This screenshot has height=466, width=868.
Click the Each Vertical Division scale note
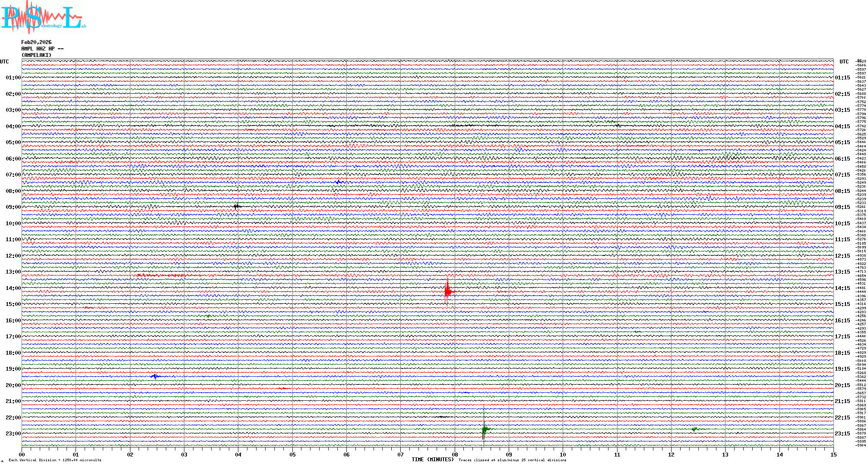(x=55, y=460)
